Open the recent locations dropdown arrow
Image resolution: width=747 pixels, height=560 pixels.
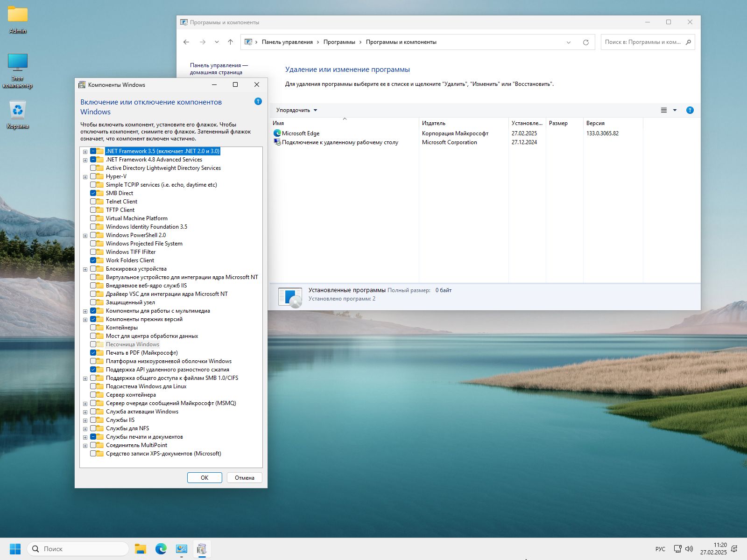pyautogui.click(x=217, y=42)
